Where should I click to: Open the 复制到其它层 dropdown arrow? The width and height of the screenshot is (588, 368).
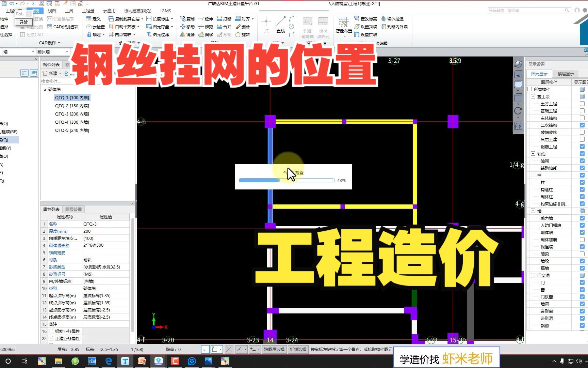pos(142,19)
